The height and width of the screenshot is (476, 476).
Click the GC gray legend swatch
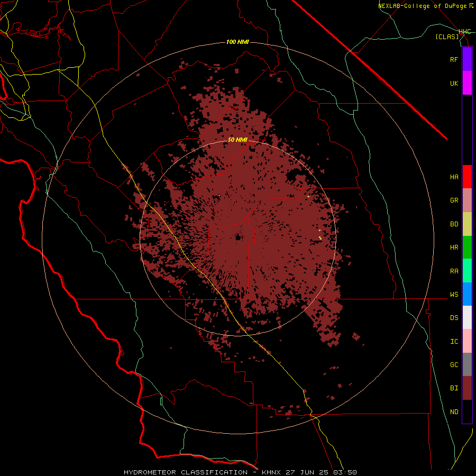467,364
